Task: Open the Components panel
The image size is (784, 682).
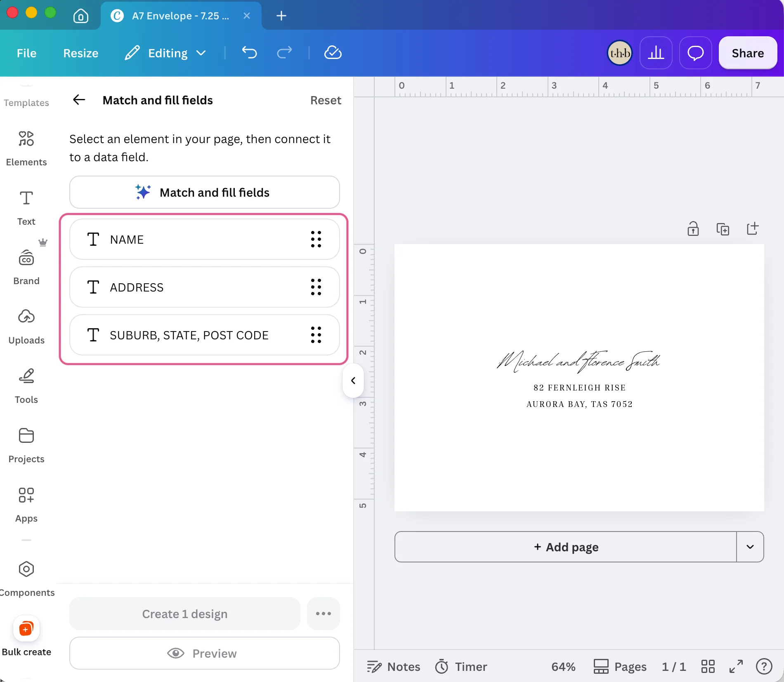Action: pyautogui.click(x=26, y=579)
